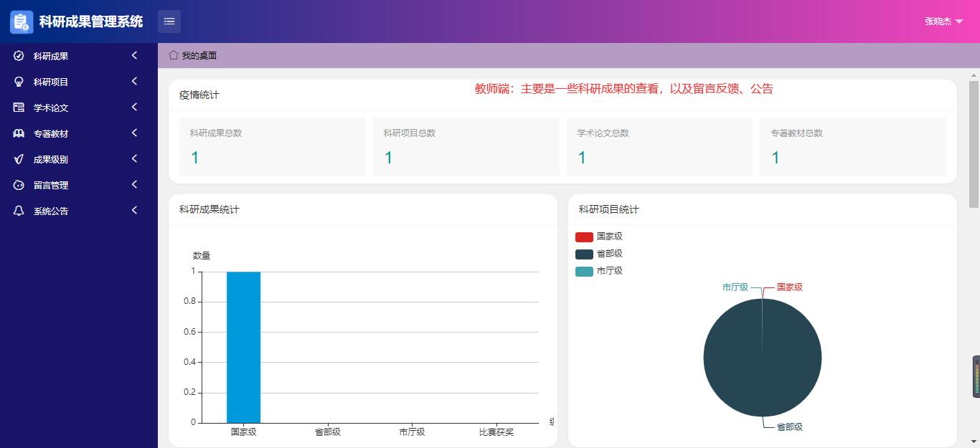Expand the 学术论文 menu chevron

click(x=134, y=107)
